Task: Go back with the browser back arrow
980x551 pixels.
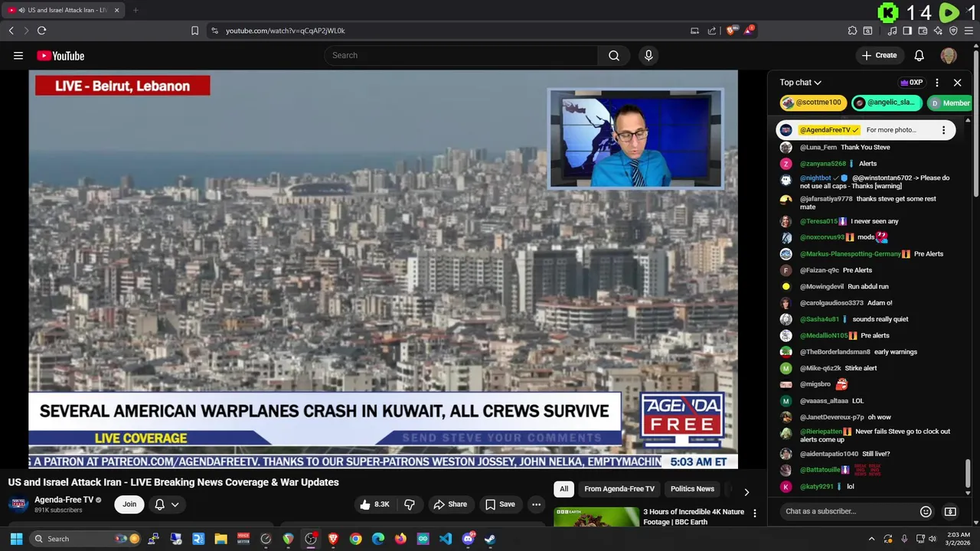Action: click(x=11, y=31)
